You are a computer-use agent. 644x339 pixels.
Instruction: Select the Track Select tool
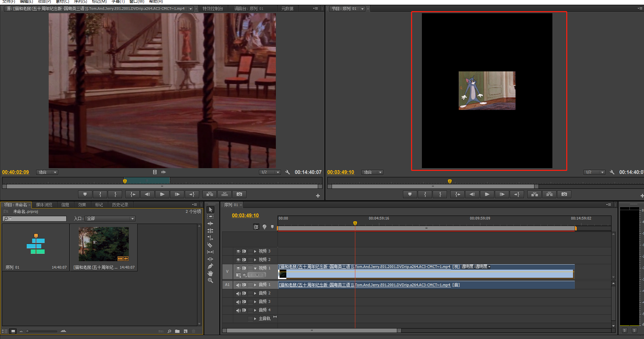click(x=210, y=217)
